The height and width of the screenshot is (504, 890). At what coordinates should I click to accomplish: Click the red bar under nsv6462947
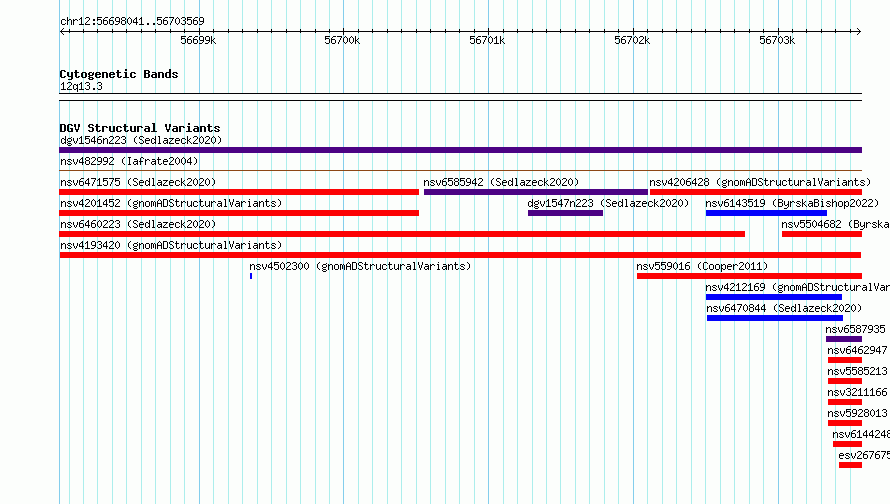[x=845, y=360]
